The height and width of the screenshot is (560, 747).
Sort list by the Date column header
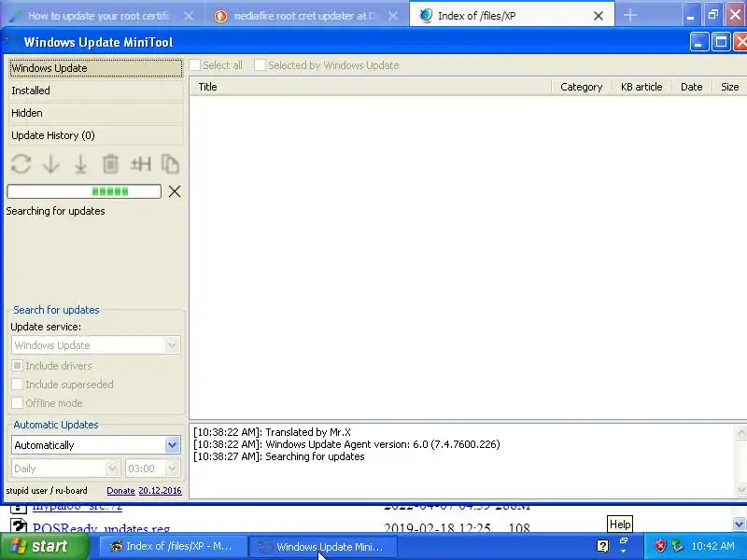[x=692, y=87]
